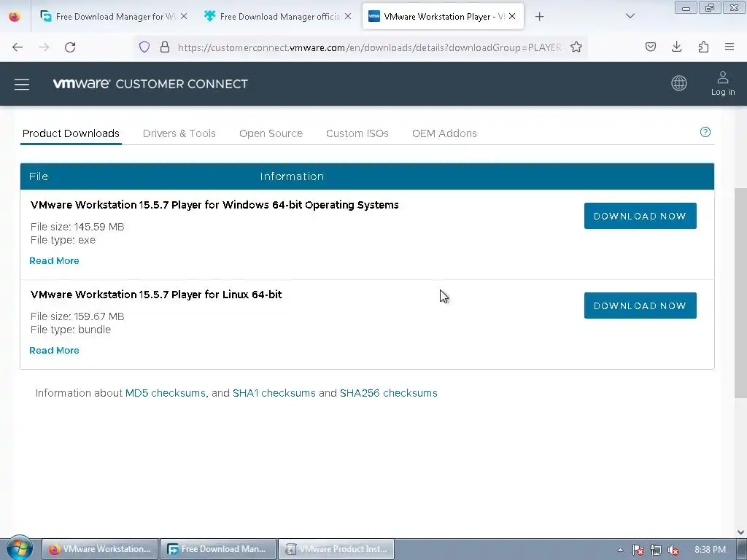The width and height of the screenshot is (747, 560).
Task: Select the Drivers & Tools tab
Action: [179, 133]
